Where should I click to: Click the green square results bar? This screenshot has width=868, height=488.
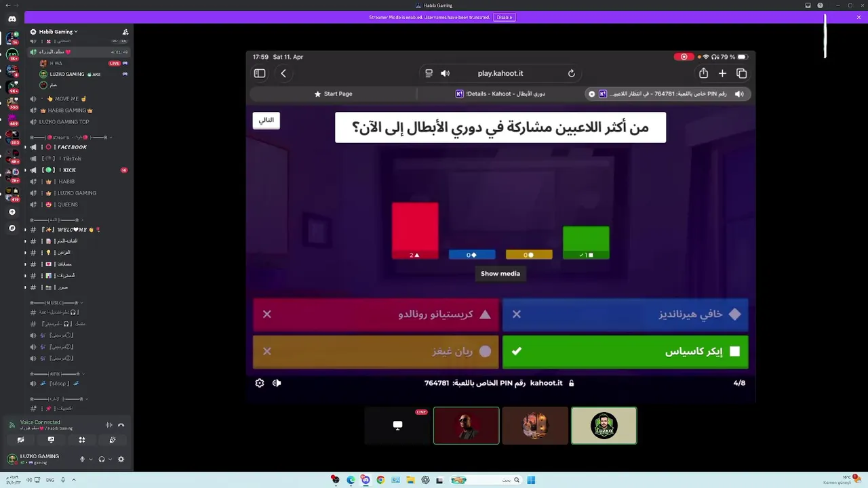[x=586, y=243]
